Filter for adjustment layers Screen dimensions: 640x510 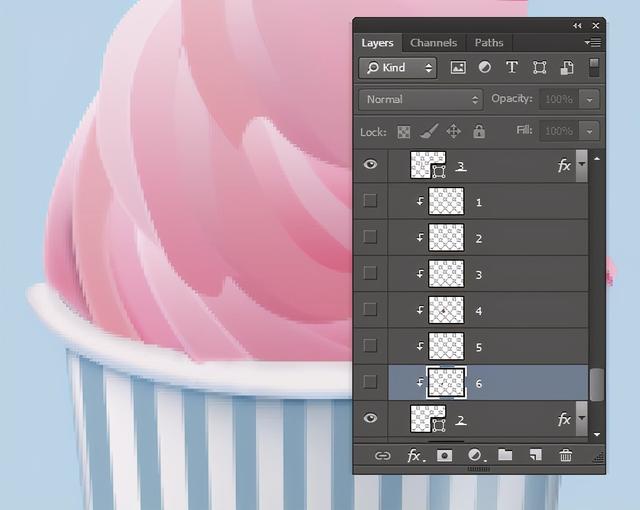(x=484, y=67)
